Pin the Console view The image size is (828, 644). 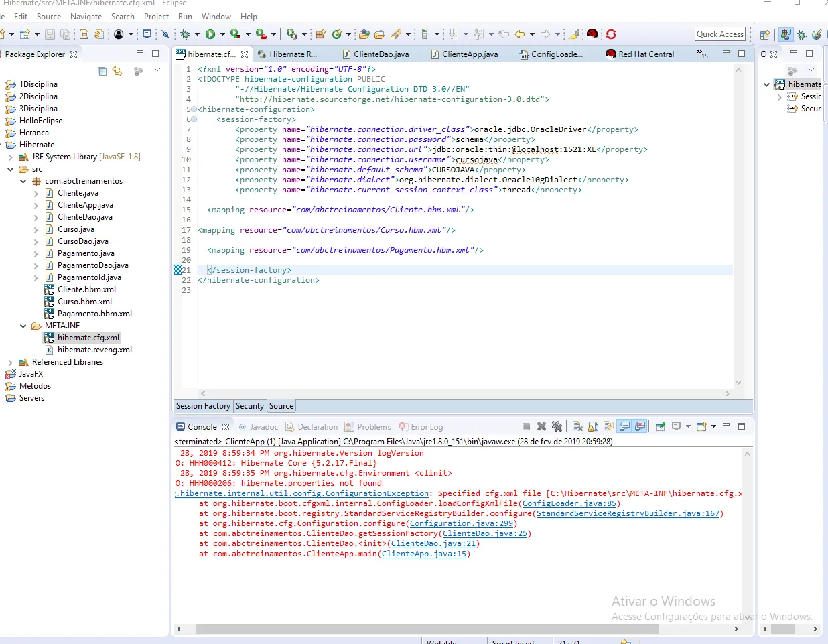click(660, 426)
